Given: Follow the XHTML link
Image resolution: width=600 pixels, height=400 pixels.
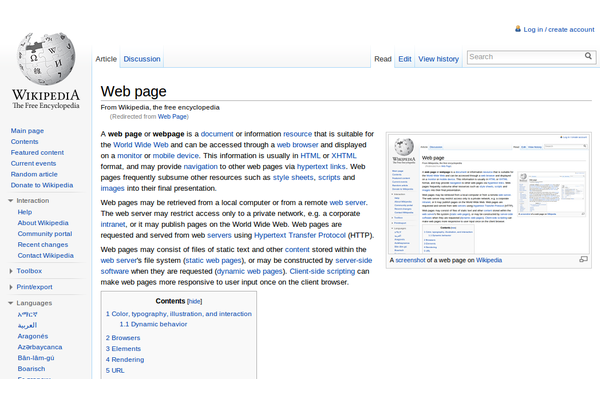Looking at the screenshot, I should pos(344,156).
